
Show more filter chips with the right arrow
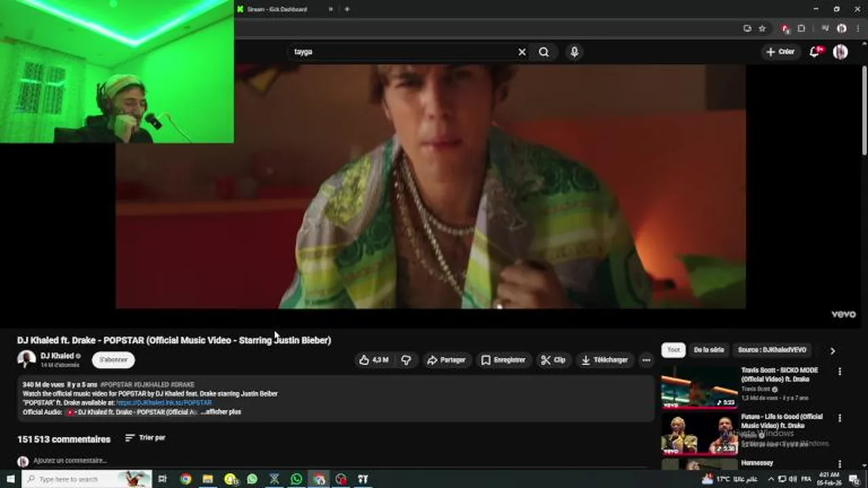pos(832,350)
